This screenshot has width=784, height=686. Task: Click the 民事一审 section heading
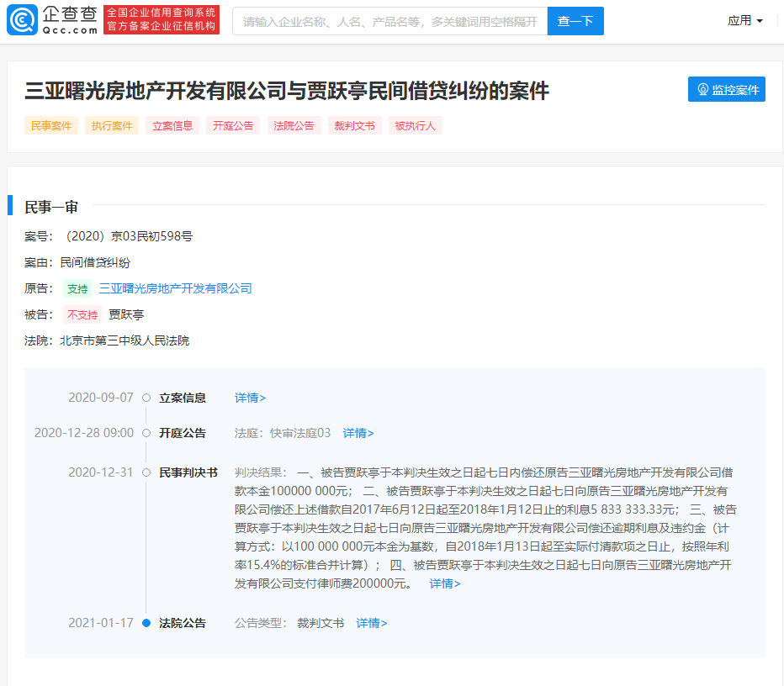pos(51,207)
